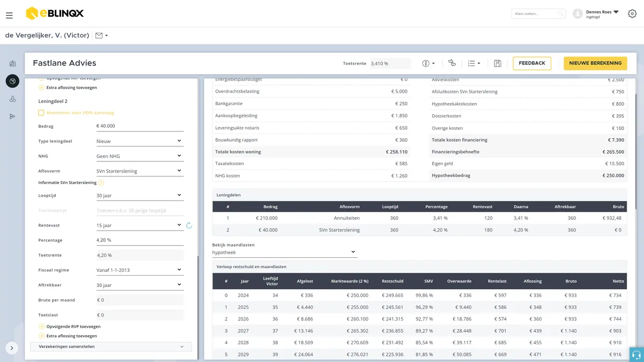
Task: Open the list options dropdown in toolbar
Action: click(474, 63)
